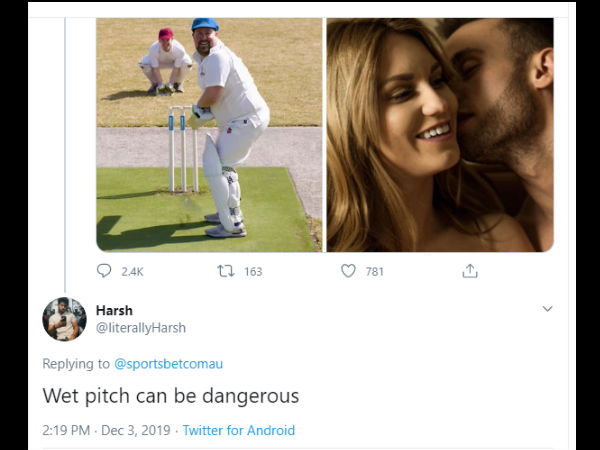Open Harsh's profile picture avatar
Screen dimensions: 600x450
64,319
